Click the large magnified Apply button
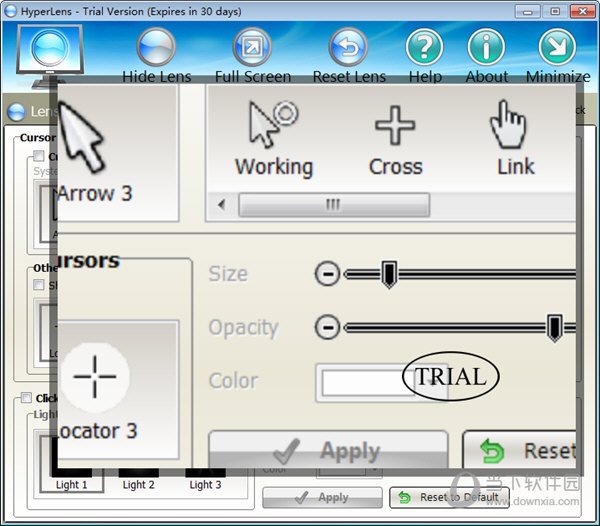The width and height of the screenshot is (600, 526). pyautogui.click(x=328, y=449)
